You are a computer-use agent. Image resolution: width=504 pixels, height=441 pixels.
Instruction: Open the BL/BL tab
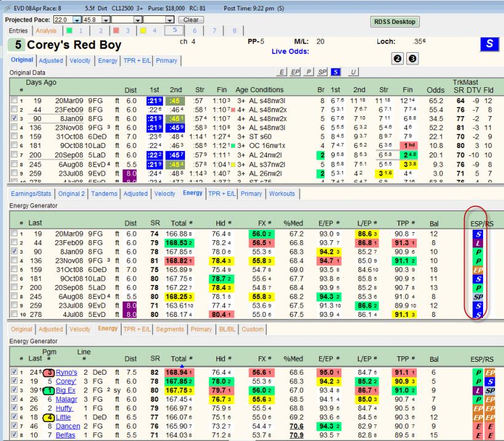click(x=227, y=329)
